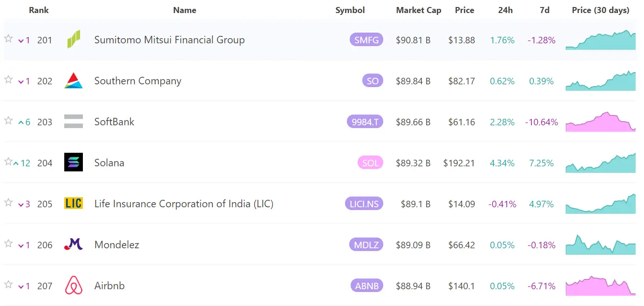The height and width of the screenshot is (306, 644).
Task: Sort by 24h change column
Action: (x=505, y=10)
